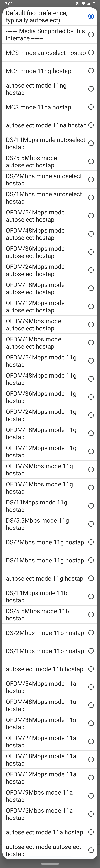This screenshot has height=868, width=100.
Task: Select MCS mode 11na hostap
Action: pyautogui.click(x=91, y=107)
